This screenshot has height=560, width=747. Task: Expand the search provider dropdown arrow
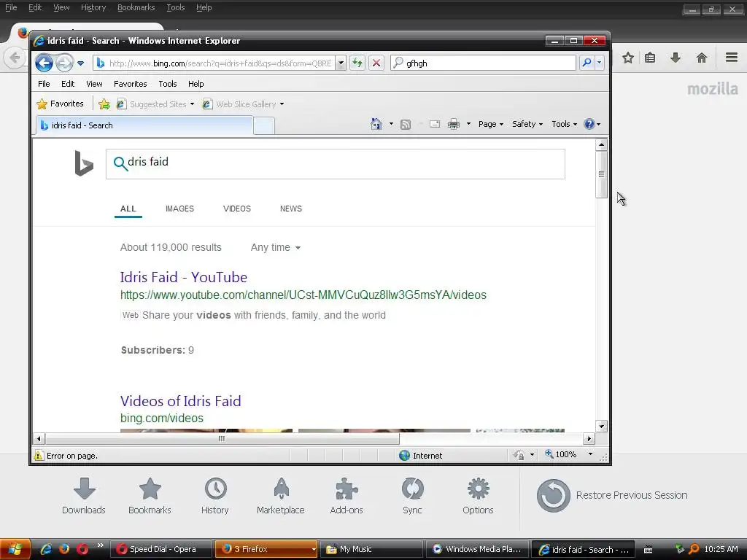(x=600, y=63)
